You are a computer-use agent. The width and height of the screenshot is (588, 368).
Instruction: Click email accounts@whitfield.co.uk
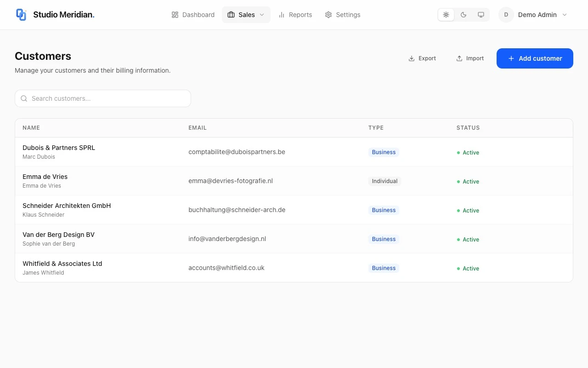[226, 268]
